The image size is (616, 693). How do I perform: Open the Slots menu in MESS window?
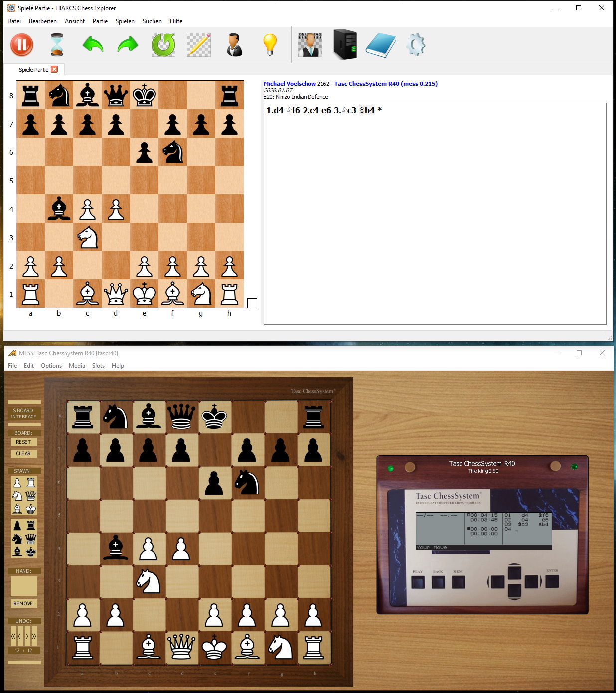[x=99, y=366]
